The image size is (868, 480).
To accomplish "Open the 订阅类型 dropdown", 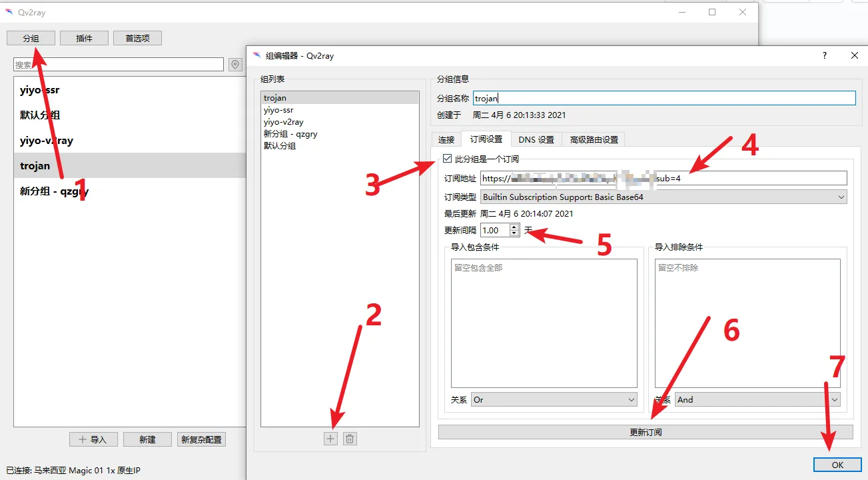I will click(663, 197).
